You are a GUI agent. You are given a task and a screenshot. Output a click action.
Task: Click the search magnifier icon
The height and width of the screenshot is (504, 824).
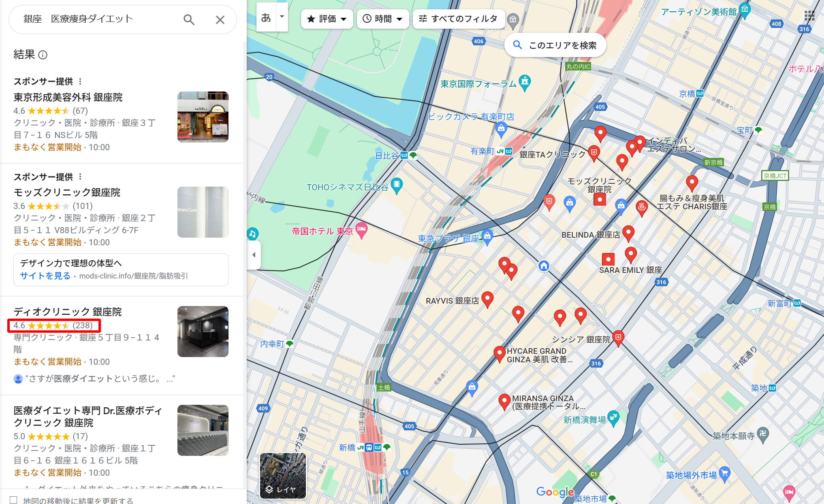(189, 19)
